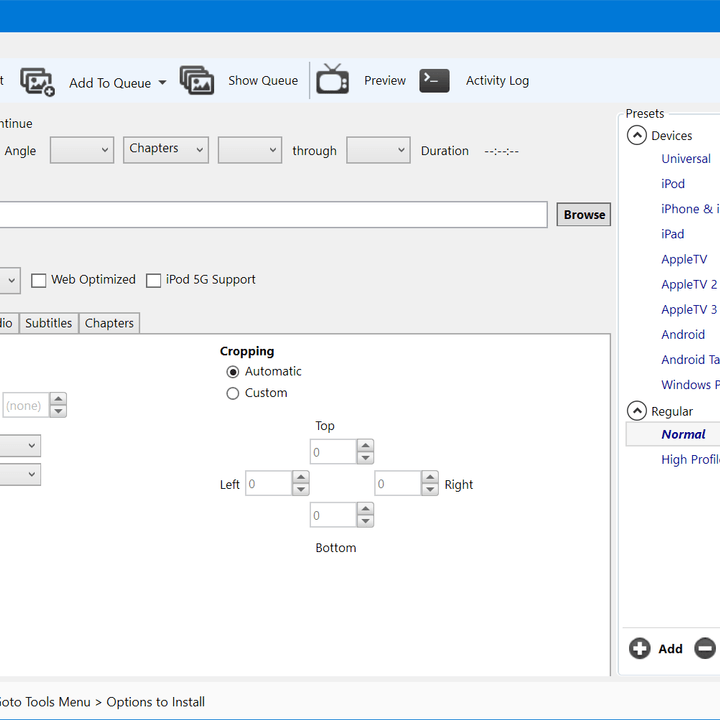Select the Custom cropping radio button
This screenshot has width=720, height=720.
click(233, 393)
